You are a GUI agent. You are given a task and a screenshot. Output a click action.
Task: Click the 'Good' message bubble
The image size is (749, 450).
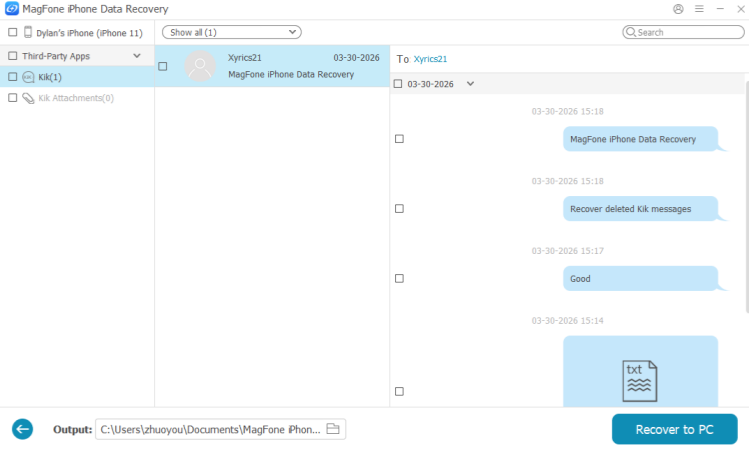pos(641,279)
